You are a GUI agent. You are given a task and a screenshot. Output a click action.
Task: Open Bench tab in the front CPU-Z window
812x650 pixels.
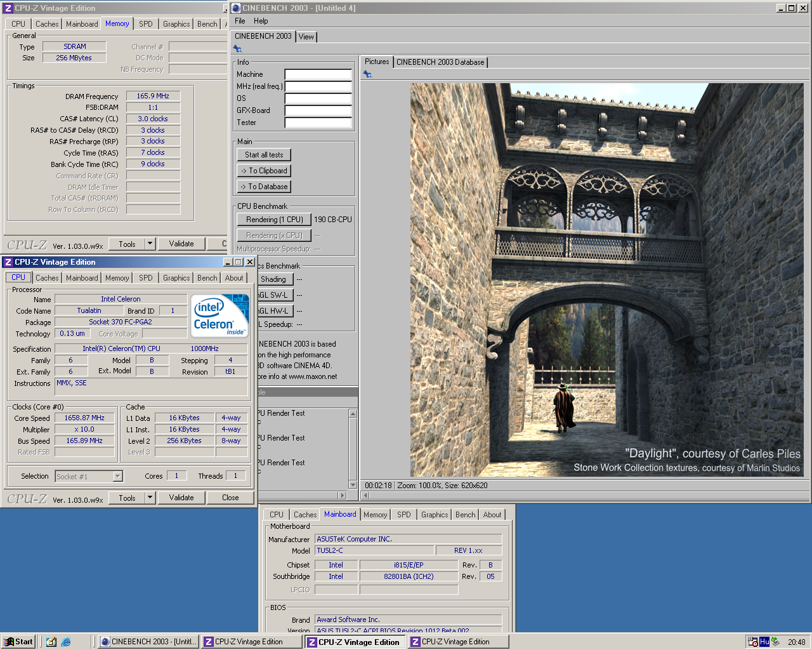click(x=207, y=278)
